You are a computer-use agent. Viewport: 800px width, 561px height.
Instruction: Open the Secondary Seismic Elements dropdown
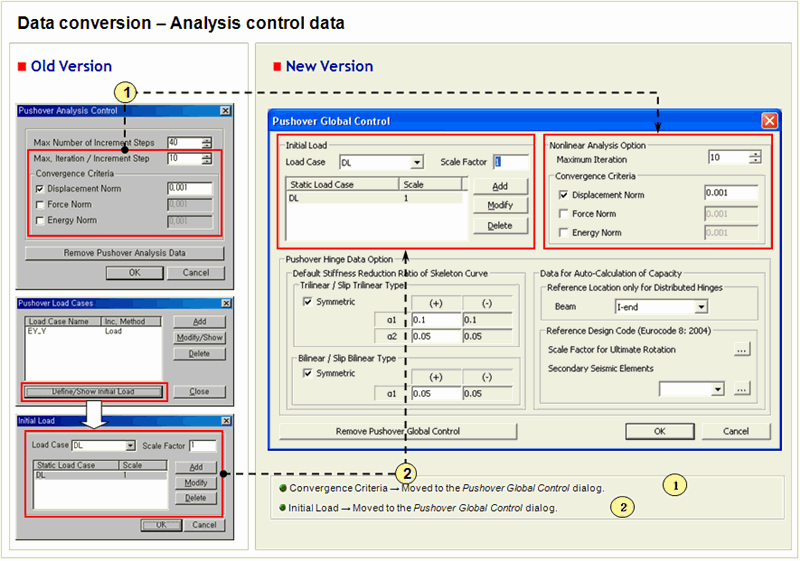click(x=717, y=389)
